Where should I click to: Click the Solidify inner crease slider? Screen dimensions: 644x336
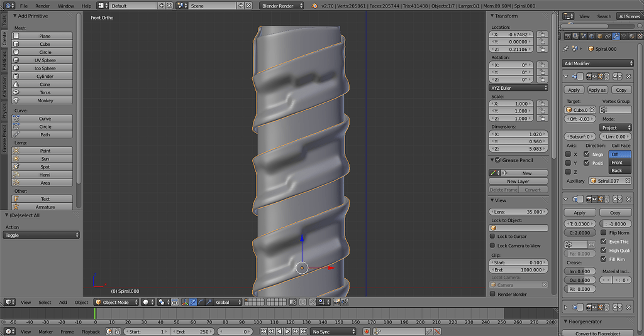pyautogui.click(x=579, y=271)
